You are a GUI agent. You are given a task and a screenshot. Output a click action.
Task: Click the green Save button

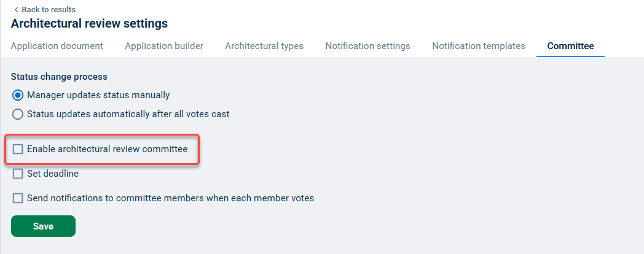click(x=43, y=226)
